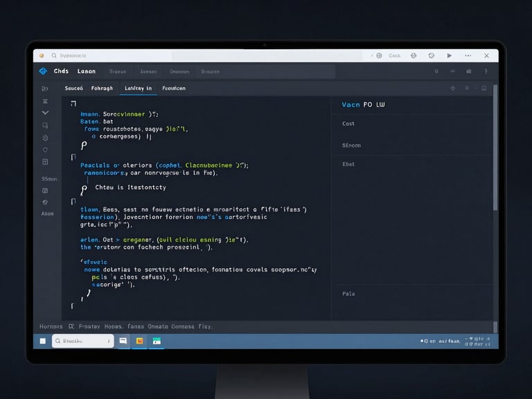The width and height of the screenshot is (532, 399).
Task: Switch to the 'Souceó' tab
Action: pos(74,88)
